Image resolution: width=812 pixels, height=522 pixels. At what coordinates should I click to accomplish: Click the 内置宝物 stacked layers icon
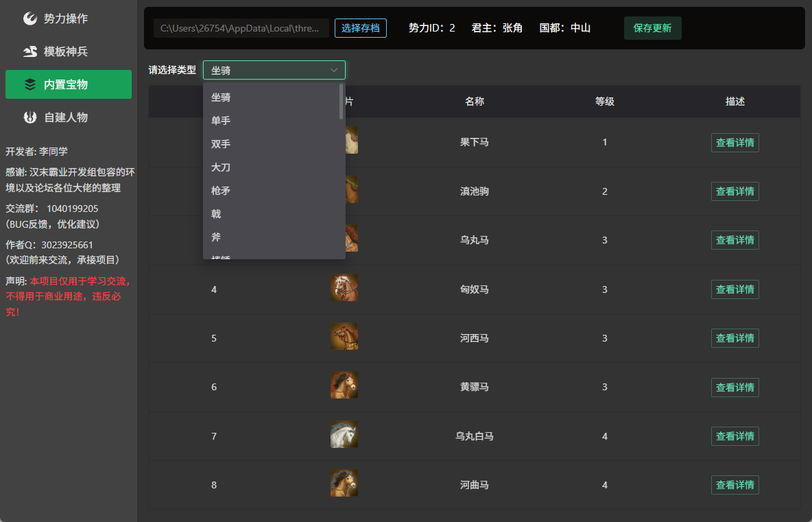[x=30, y=84]
